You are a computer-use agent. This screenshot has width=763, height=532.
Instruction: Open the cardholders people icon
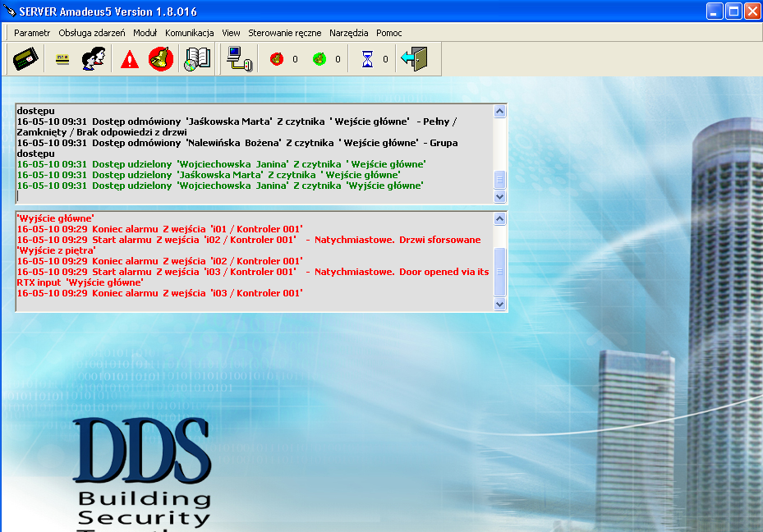coord(94,59)
